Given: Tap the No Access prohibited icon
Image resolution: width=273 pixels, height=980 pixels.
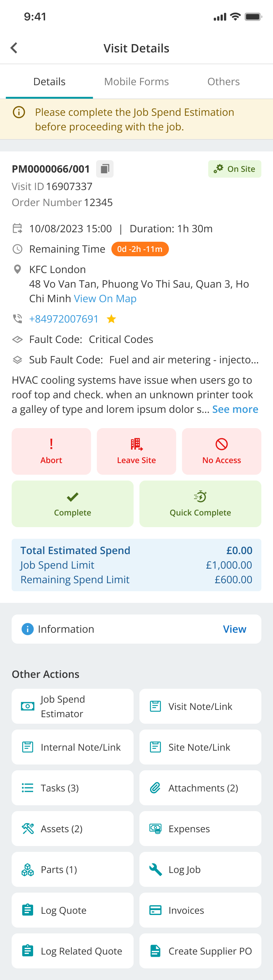Looking at the screenshot, I should tap(222, 444).
